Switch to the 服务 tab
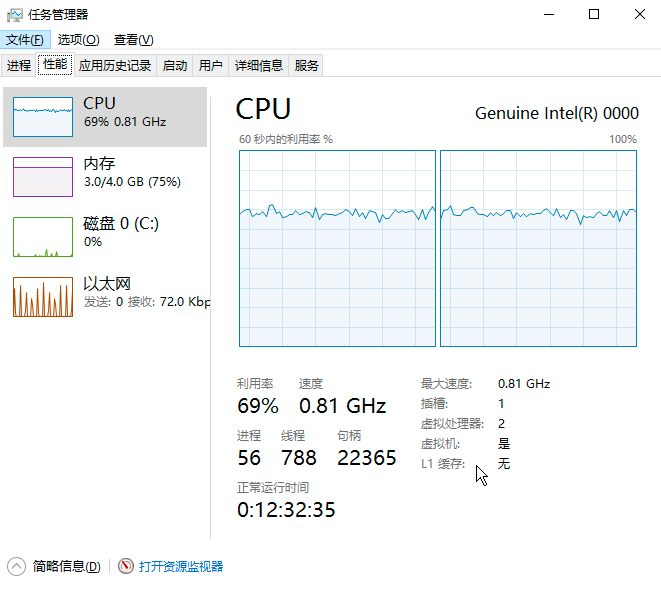Viewport: 661px width, 591px height. click(x=307, y=66)
